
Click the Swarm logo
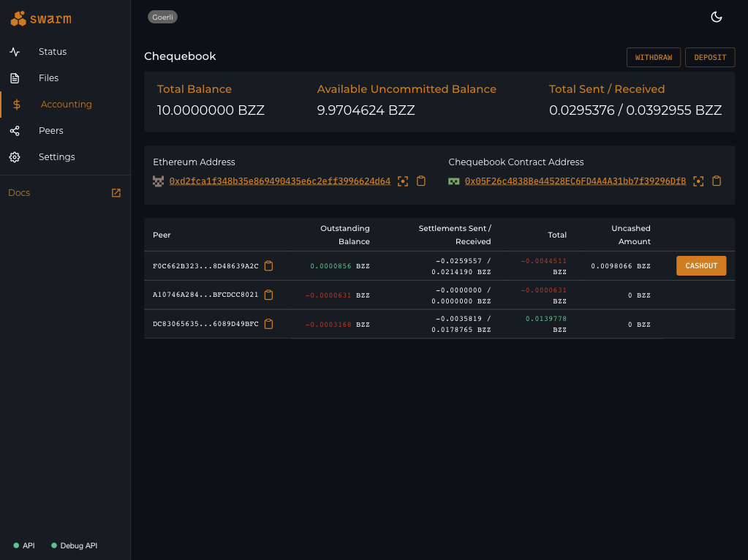pyautogui.click(x=41, y=19)
